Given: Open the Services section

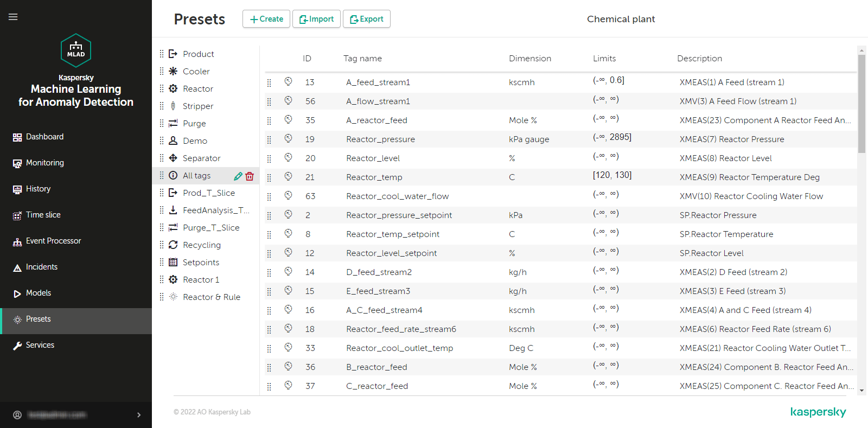Looking at the screenshot, I should [x=76, y=345].
